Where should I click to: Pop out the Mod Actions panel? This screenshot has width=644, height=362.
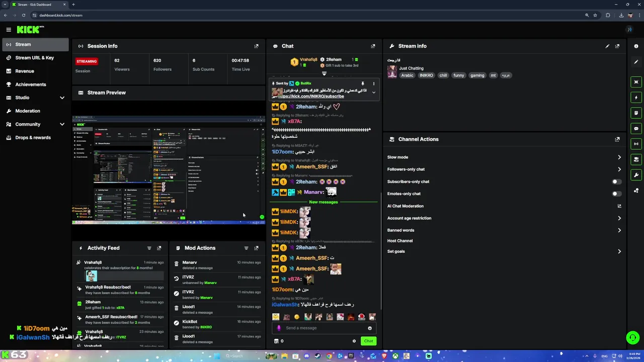pos(256,248)
